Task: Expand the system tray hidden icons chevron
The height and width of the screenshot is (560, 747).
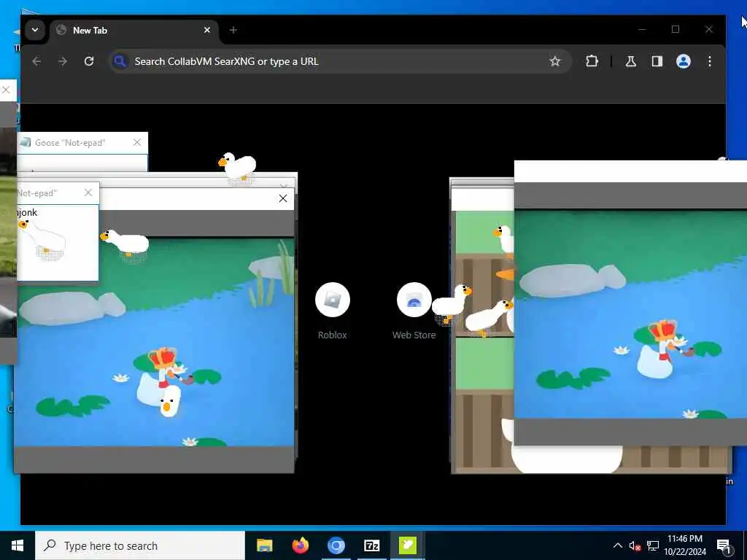Action: [617, 545]
